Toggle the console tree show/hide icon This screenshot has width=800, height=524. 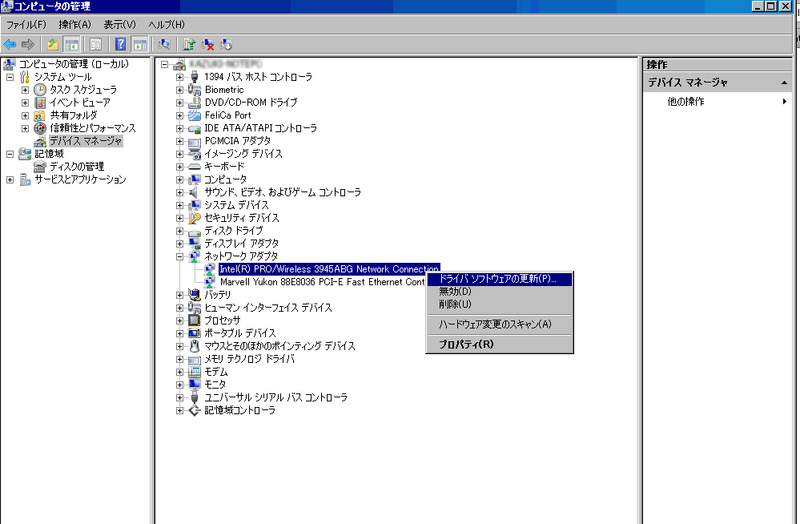click(x=71, y=44)
